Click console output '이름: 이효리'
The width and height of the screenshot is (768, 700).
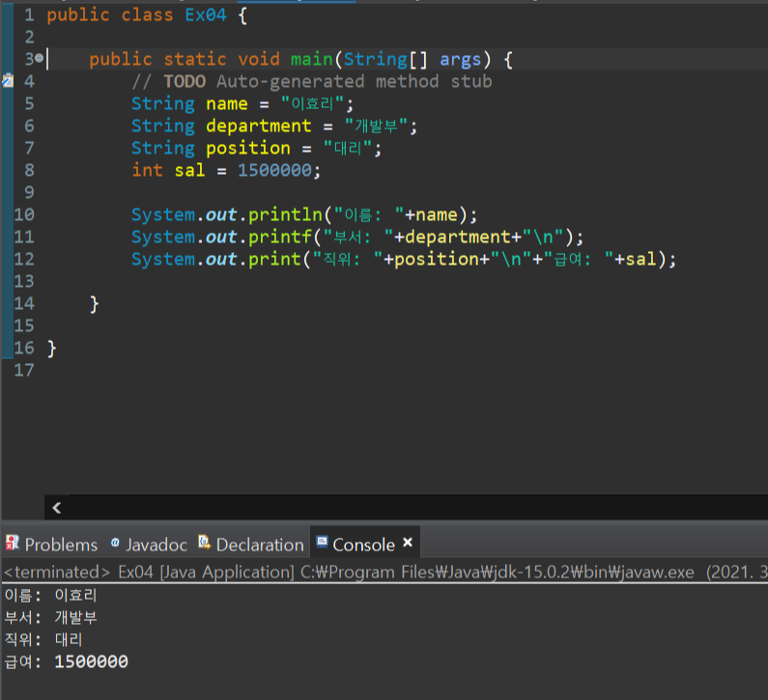(x=50, y=596)
